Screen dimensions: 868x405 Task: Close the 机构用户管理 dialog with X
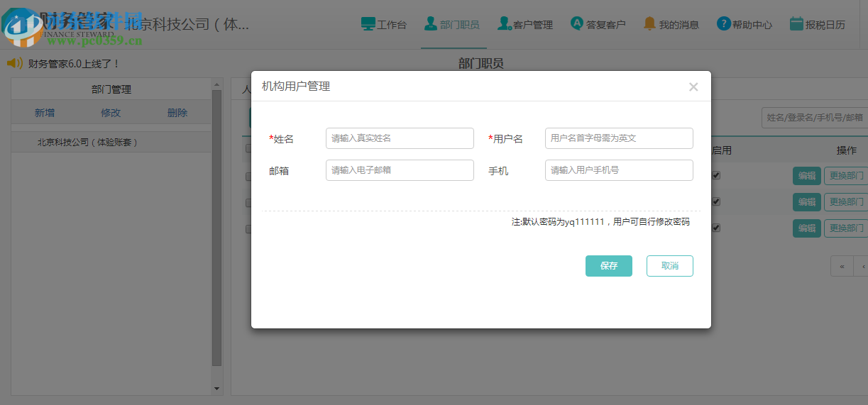(x=693, y=87)
